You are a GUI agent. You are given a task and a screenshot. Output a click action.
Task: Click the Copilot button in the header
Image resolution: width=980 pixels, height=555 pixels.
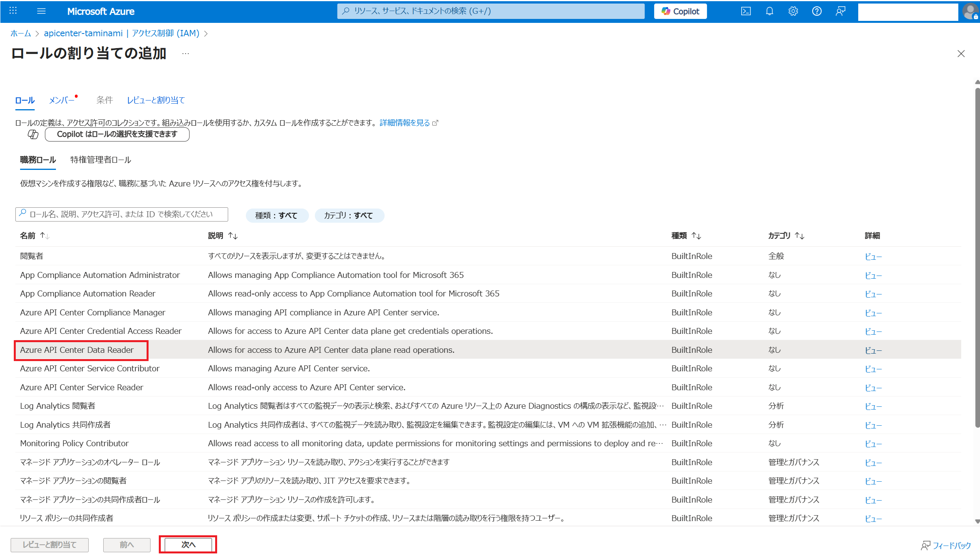(680, 11)
